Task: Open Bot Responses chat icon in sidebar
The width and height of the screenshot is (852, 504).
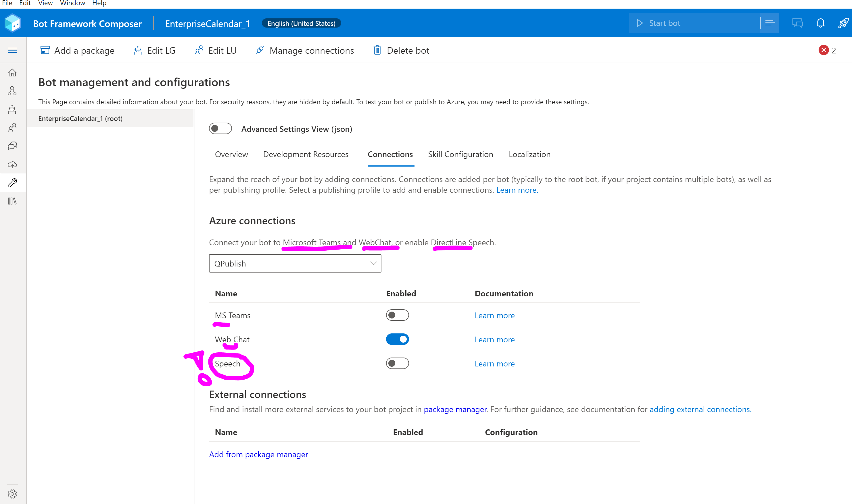Action: 12,146
